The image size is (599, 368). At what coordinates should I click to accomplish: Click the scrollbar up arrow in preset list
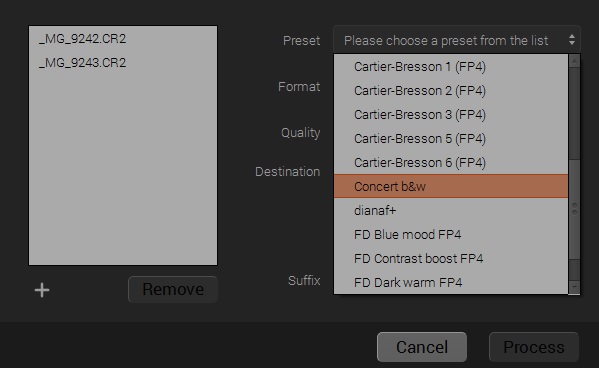click(x=574, y=61)
